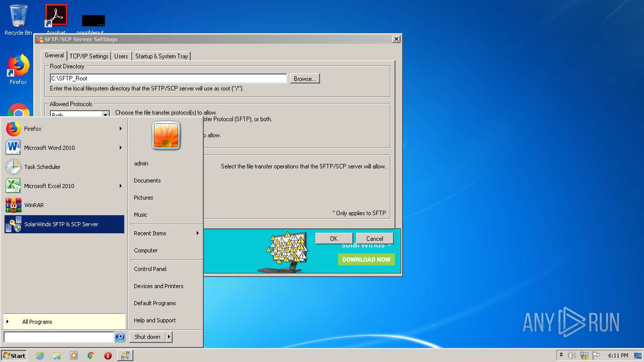
Task: Click taskbar clock showing 6:11 PM
Action: (x=618, y=355)
